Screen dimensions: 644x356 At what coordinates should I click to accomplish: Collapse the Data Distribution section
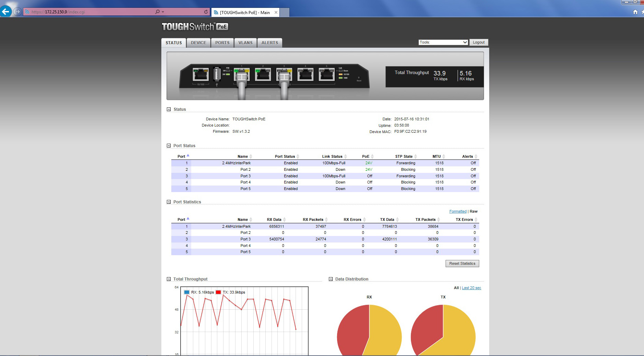click(331, 279)
